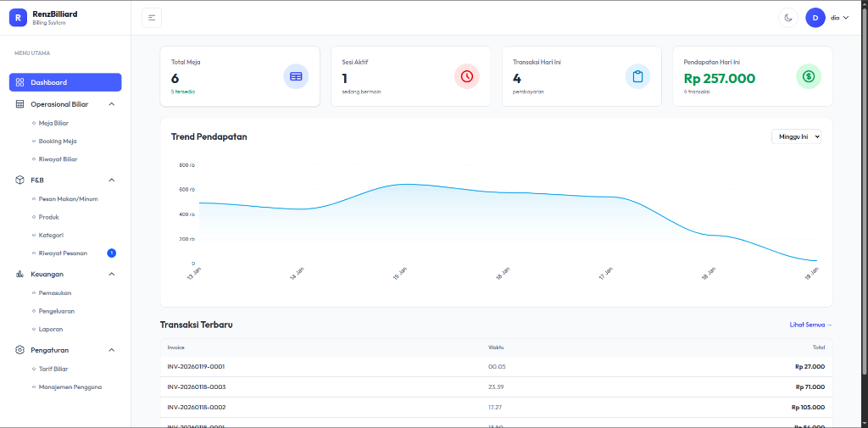The height and width of the screenshot is (428, 868).
Task: Click the sidebar collapse hamburger icon
Action: tap(152, 18)
